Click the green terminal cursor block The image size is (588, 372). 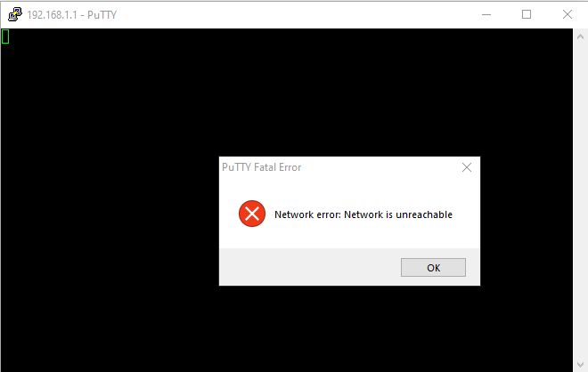point(5,36)
